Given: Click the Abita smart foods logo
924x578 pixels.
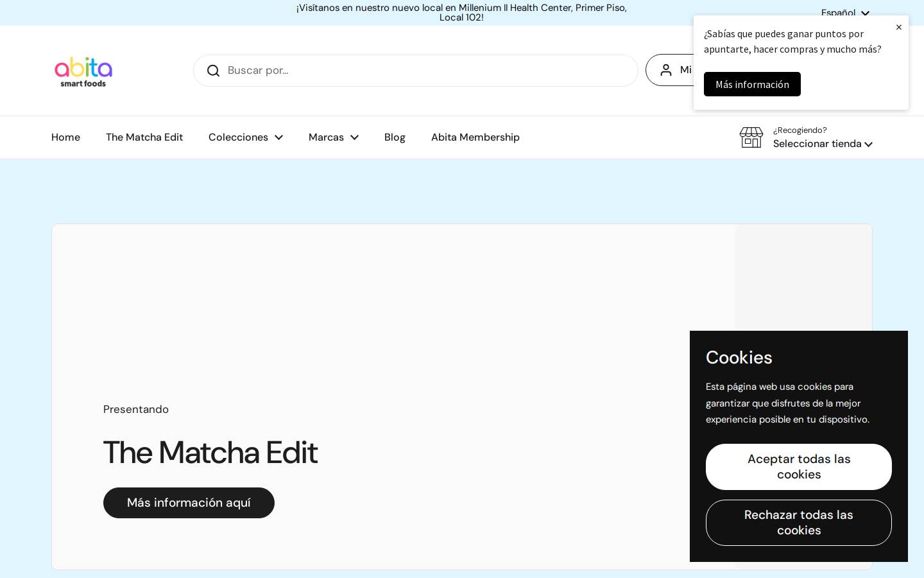Looking at the screenshot, I should click(x=83, y=71).
